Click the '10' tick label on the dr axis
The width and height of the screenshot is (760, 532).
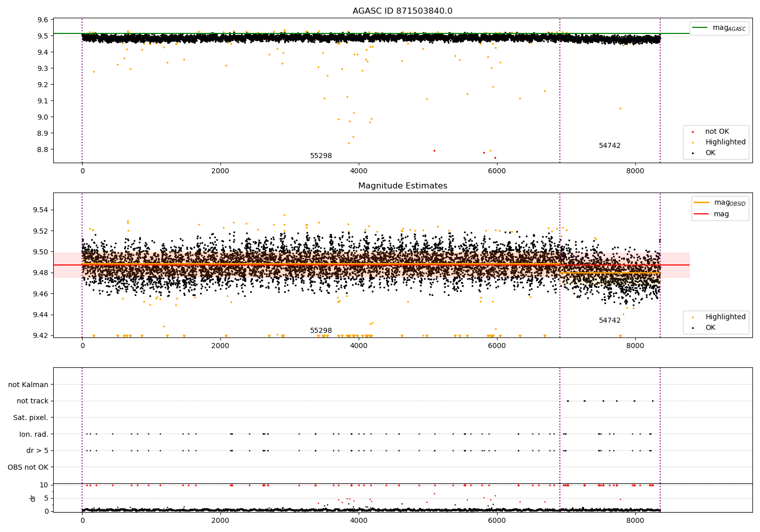click(x=44, y=485)
